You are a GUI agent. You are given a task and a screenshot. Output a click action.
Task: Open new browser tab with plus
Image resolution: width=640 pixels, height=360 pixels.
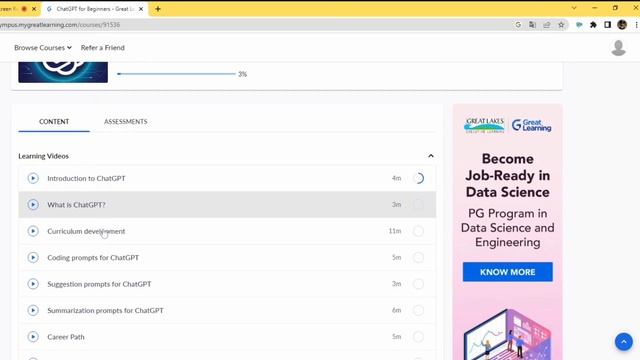click(158, 9)
